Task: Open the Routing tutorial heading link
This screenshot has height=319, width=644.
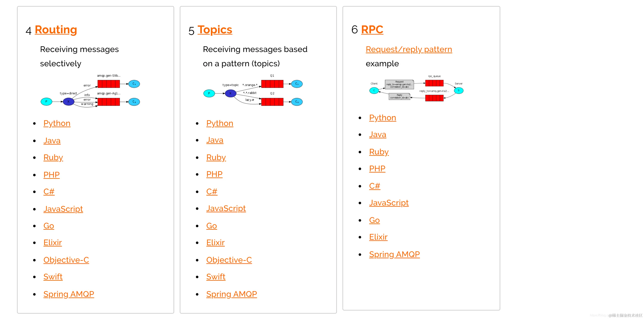Action: pos(56,30)
